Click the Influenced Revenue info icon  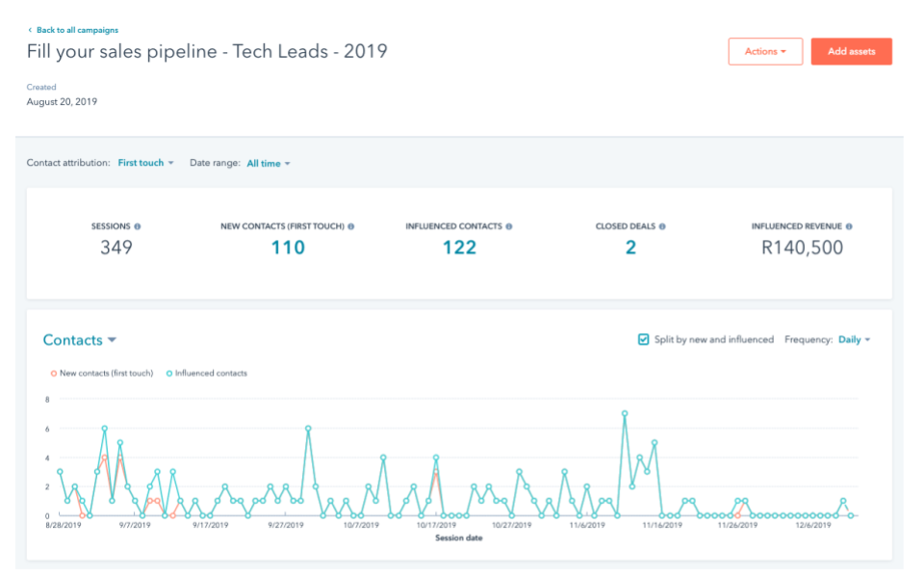tap(849, 226)
